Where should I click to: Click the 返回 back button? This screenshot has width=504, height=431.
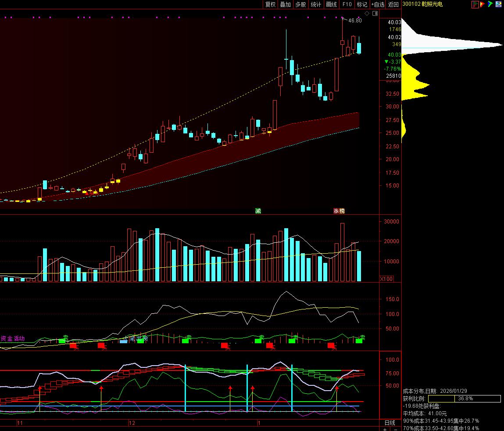(x=393, y=4)
